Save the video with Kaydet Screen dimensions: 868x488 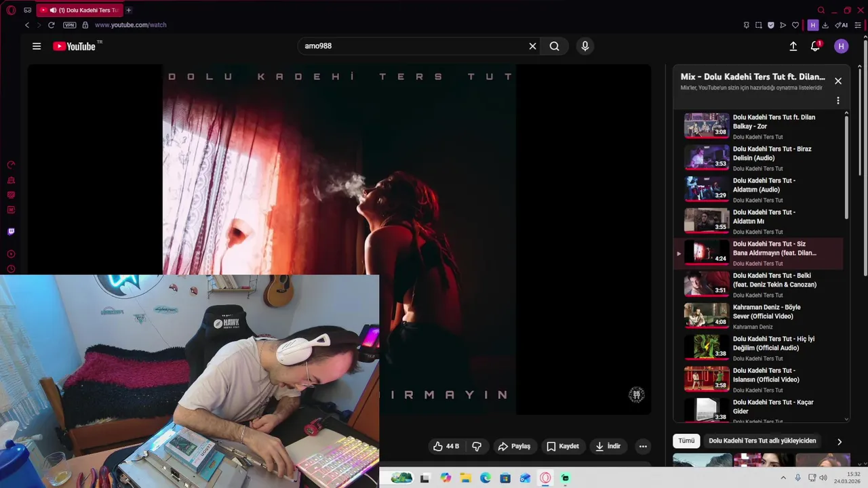tap(563, 446)
